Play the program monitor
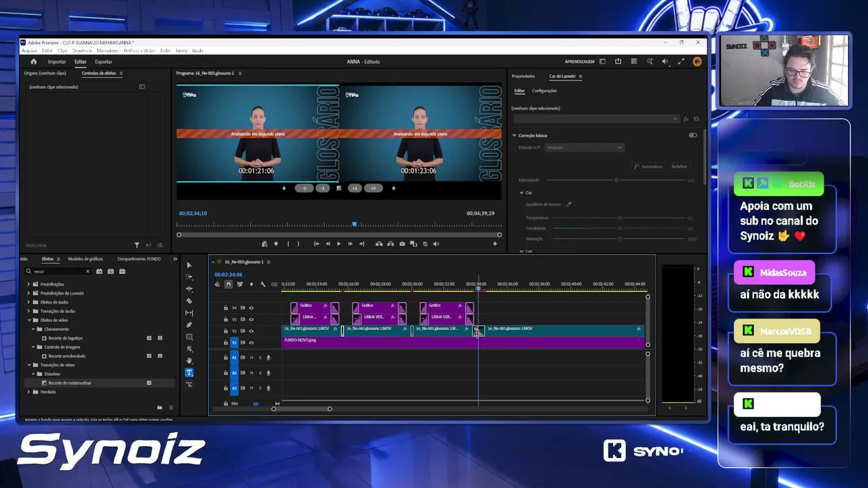The height and width of the screenshot is (488, 868). coord(339,244)
